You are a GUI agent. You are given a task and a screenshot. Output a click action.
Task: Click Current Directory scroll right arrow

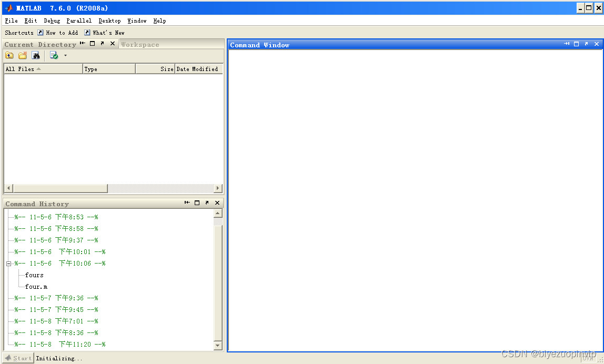point(218,188)
